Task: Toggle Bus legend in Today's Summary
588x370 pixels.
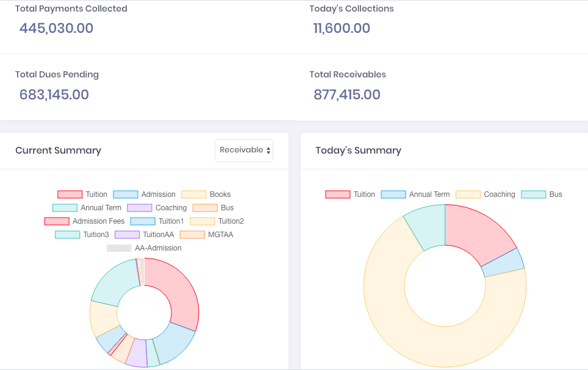Action: coord(542,194)
